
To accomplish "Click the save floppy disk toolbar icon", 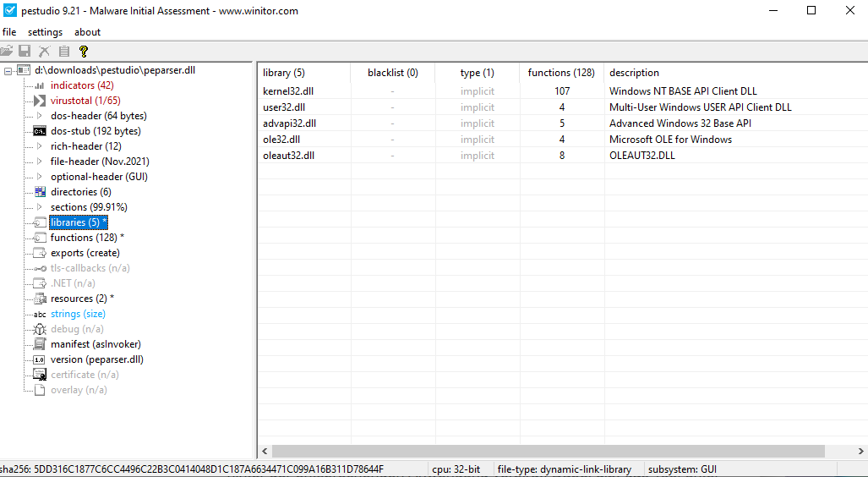I will point(25,51).
